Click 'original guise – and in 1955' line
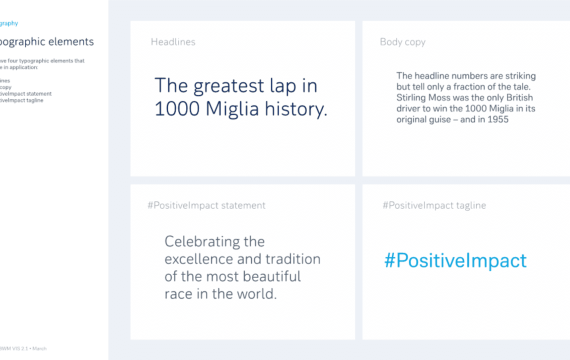The width and height of the screenshot is (570, 360). [452, 120]
